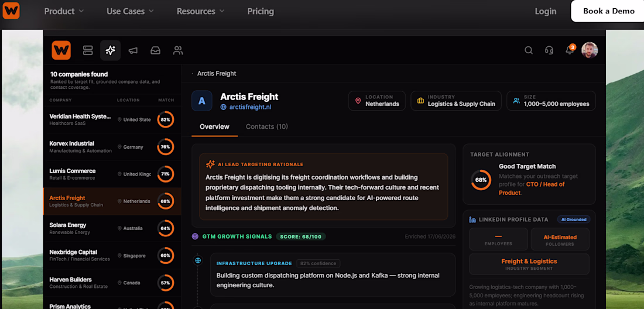Click the search magnifier icon
The height and width of the screenshot is (309, 644).
(x=529, y=50)
